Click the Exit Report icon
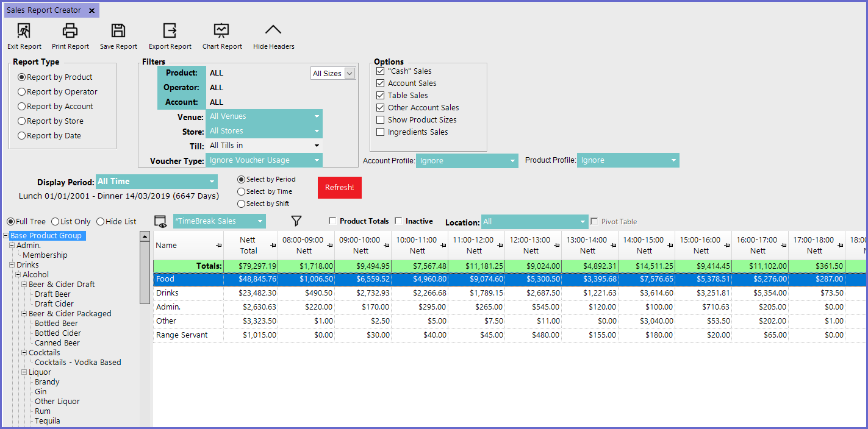This screenshot has height=429, width=868. pos(24,30)
